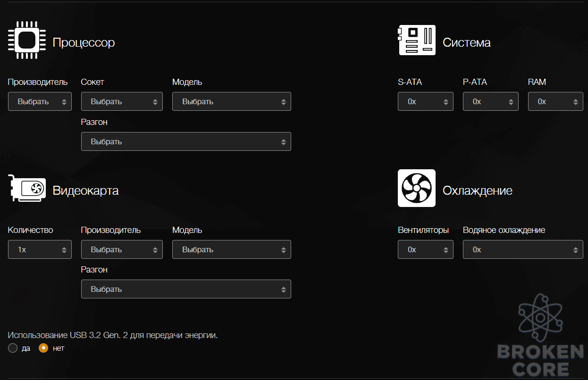Click the 'RAM' label
This screenshot has height=380, width=588.
[x=537, y=82]
